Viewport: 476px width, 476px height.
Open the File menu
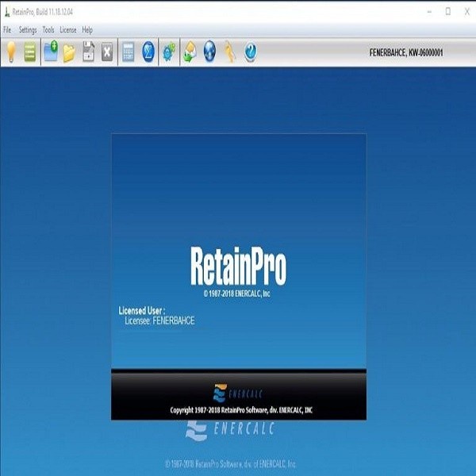coord(7,30)
